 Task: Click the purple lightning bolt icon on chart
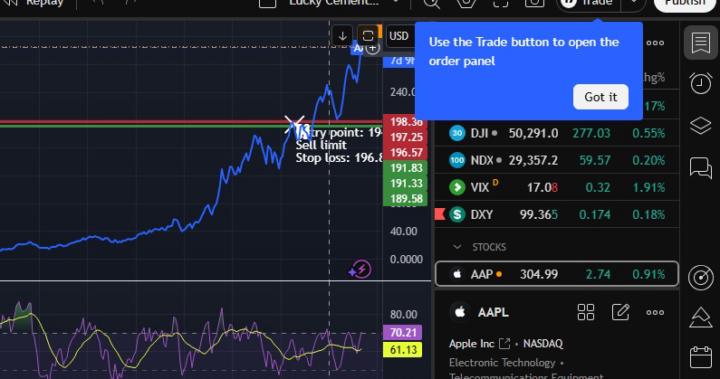[x=360, y=270]
